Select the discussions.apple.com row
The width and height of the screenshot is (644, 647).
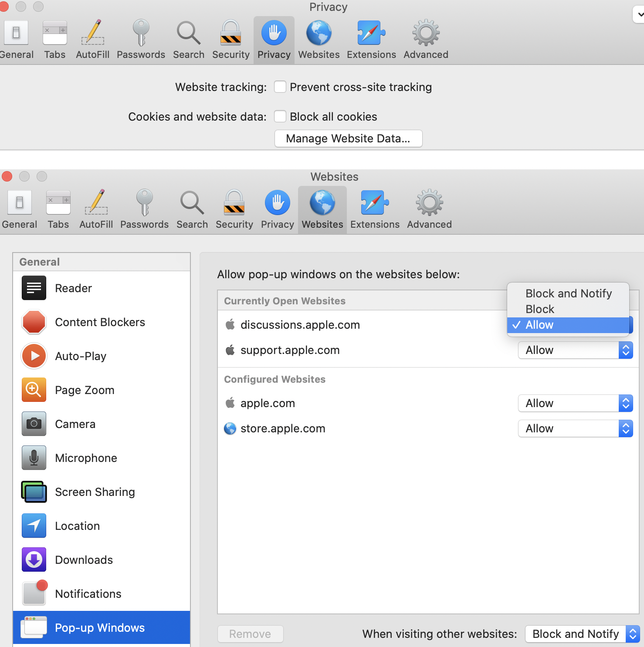(x=428, y=325)
